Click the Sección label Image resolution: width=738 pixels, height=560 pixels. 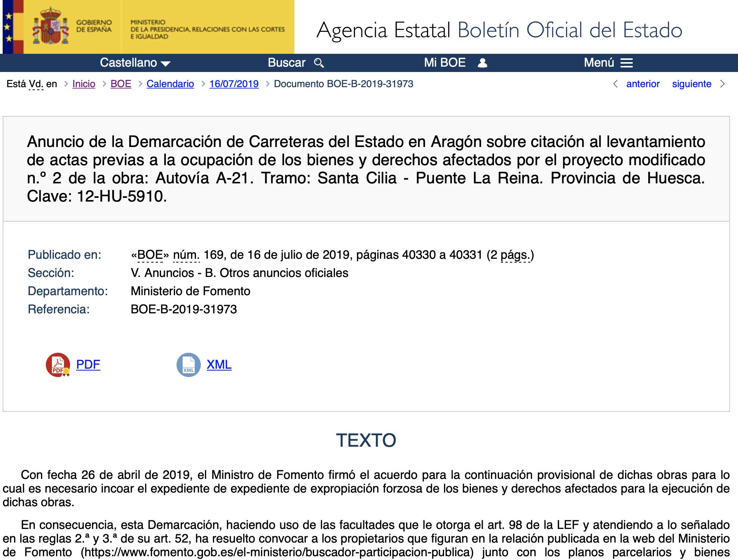(51, 273)
